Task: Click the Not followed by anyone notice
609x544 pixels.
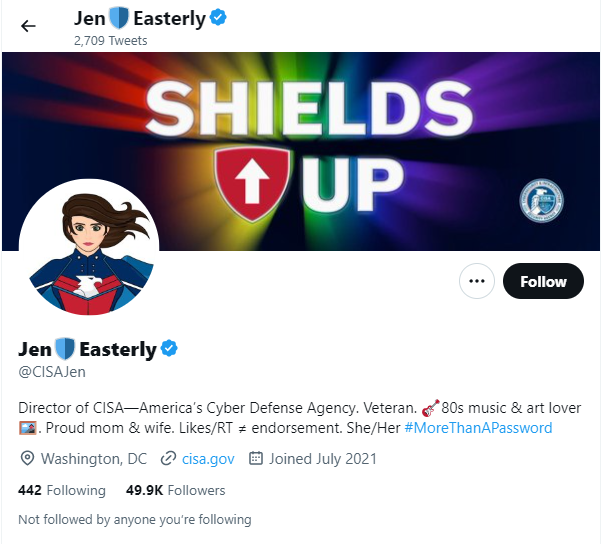Action: coord(135,520)
